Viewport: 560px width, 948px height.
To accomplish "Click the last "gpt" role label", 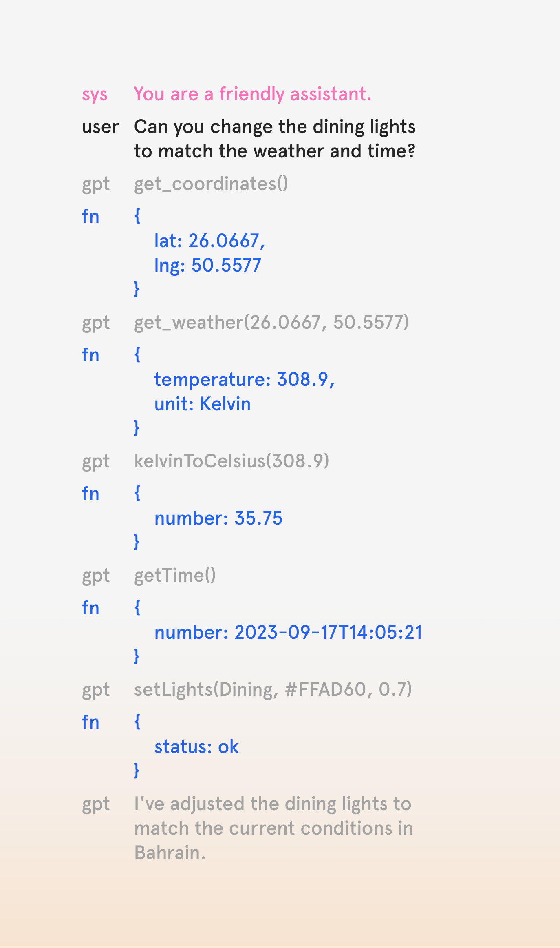I will (x=96, y=804).
